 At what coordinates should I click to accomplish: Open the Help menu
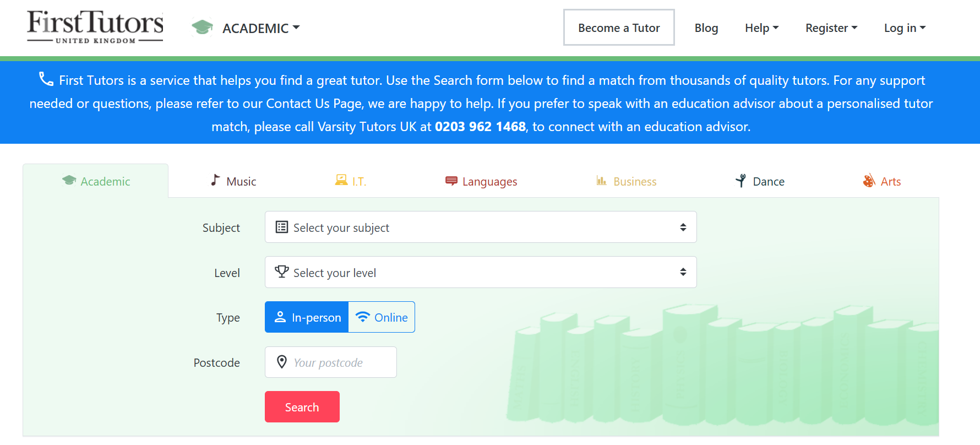click(x=761, y=28)
